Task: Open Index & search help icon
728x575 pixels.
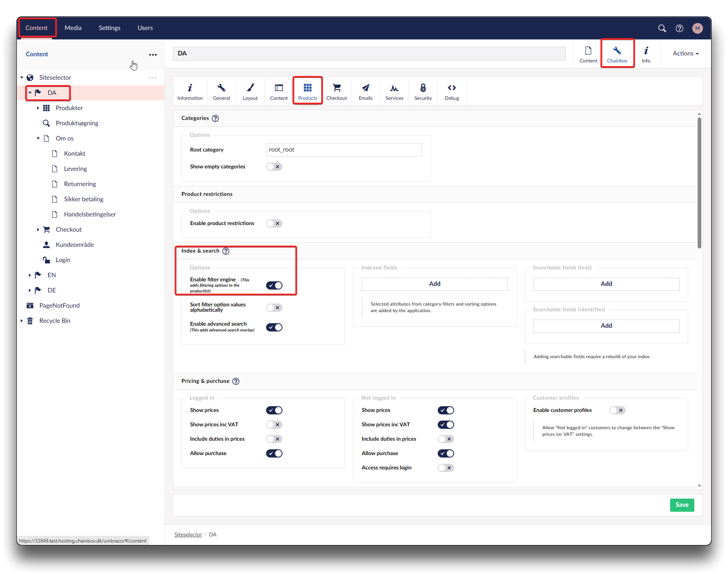Action: point(226,251)
